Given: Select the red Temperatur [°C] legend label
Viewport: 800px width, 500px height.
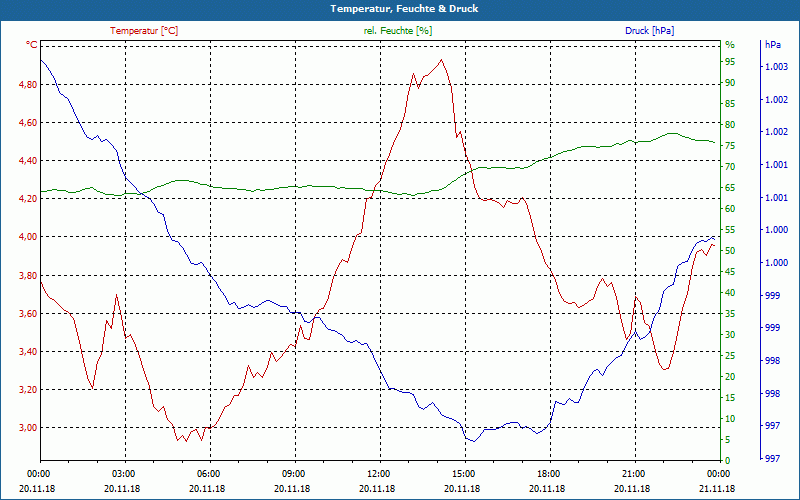Looking at the screenshot, I should tap(144, 31).
